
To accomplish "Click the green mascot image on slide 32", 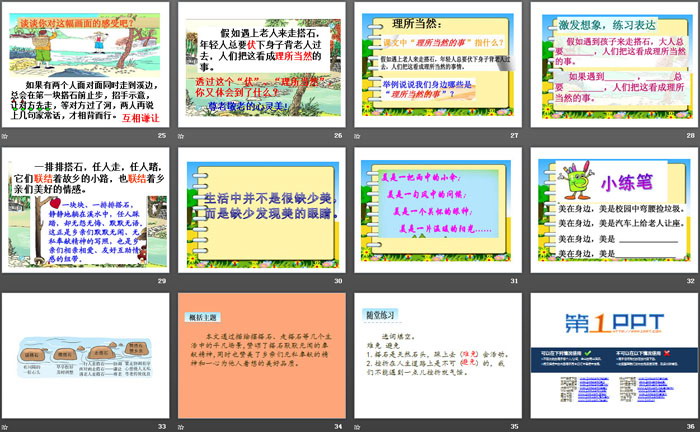I will pos(576,180).
